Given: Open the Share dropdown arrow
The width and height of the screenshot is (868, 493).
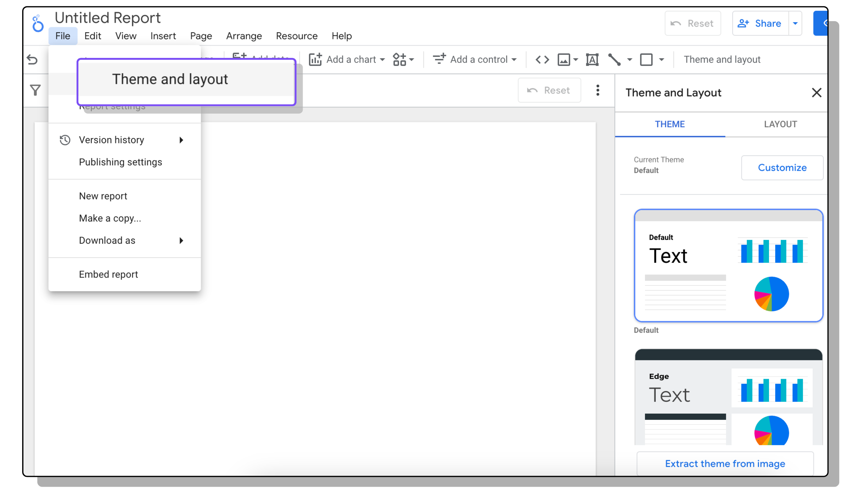Looking at the screenshot, I should pos(795,23).
